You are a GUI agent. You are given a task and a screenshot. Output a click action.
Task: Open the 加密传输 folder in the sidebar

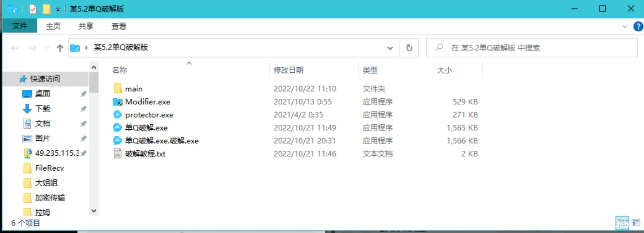point(50,198)
